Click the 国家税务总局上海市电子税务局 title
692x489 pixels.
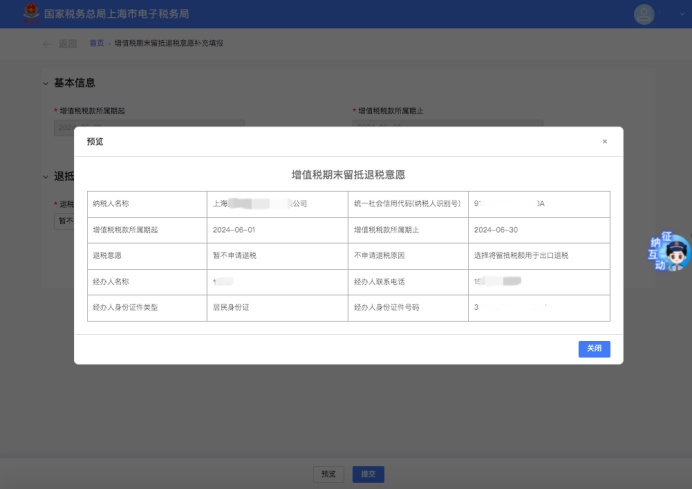[116, 14]
